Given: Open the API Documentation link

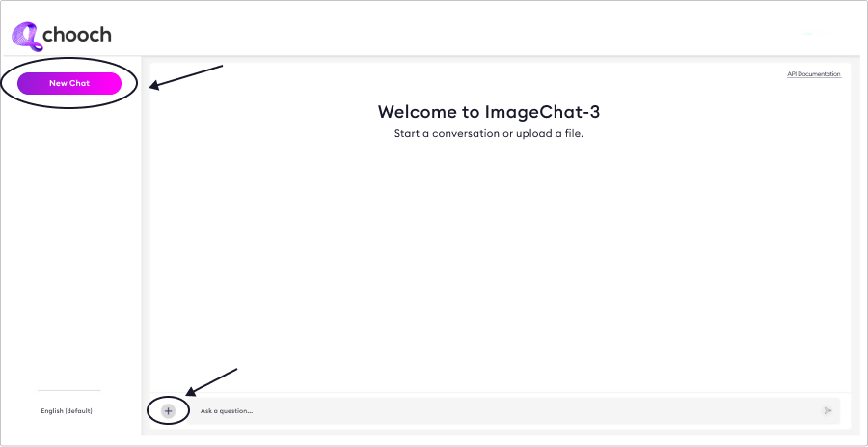Looking at the screenshot, I should (x=814, y=74).
